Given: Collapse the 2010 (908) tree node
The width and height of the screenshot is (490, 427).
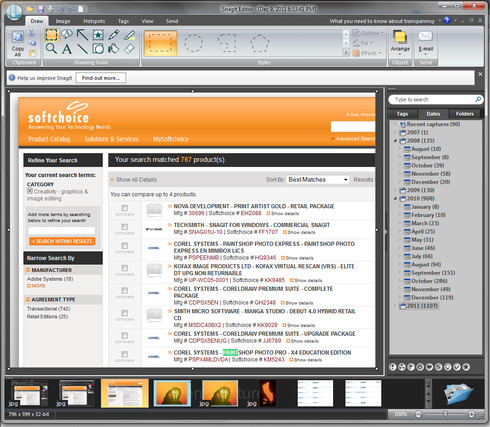Looking at the screenshot, I should point(395,198).
